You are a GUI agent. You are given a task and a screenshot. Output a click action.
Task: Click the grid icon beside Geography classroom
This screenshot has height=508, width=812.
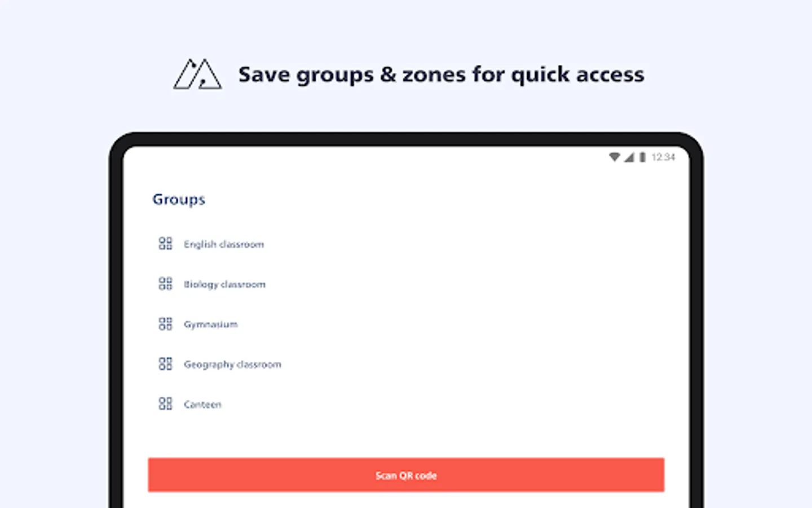pyautogui.click(x=165, y=364)
